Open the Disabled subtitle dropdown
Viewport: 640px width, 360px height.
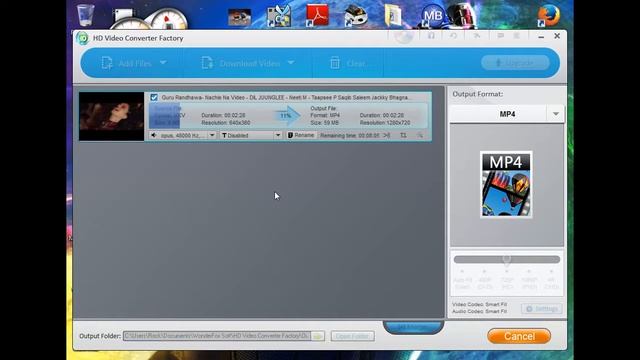[278, 135]
